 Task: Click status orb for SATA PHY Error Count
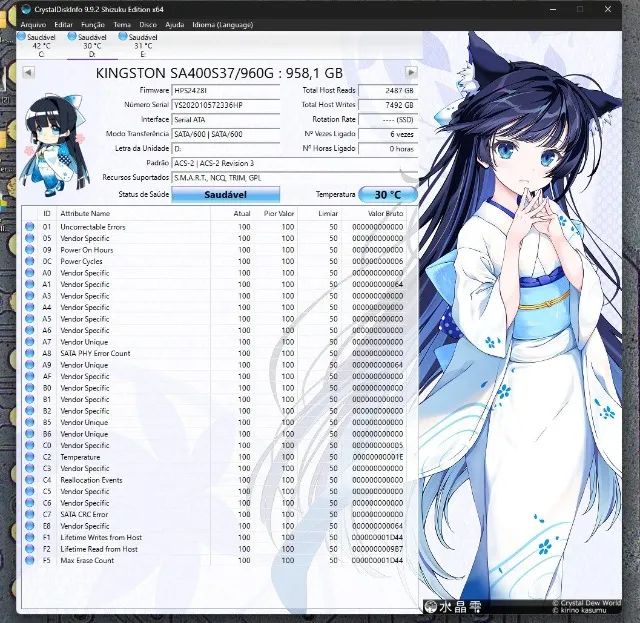tap(29, 353)
